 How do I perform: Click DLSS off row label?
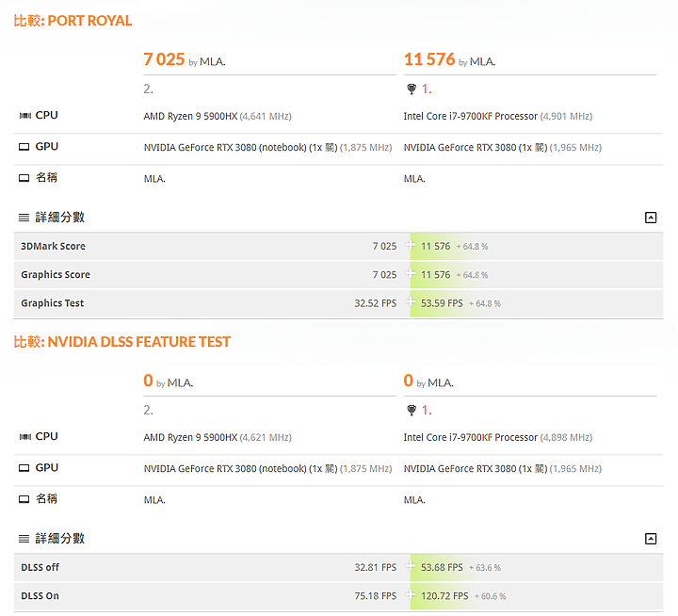coord(40,567)
